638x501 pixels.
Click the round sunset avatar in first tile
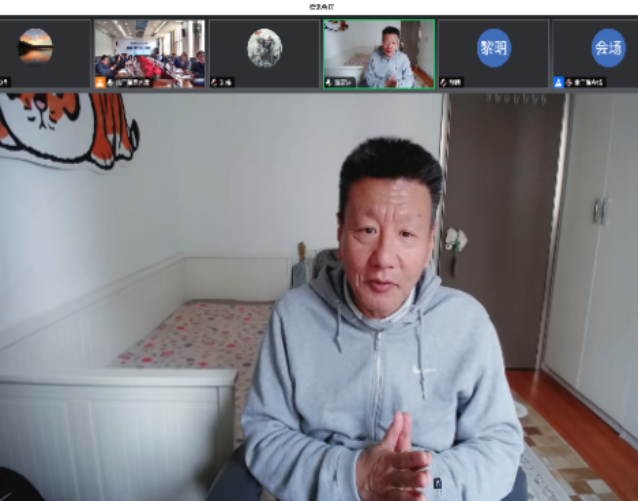click(36, 46)
